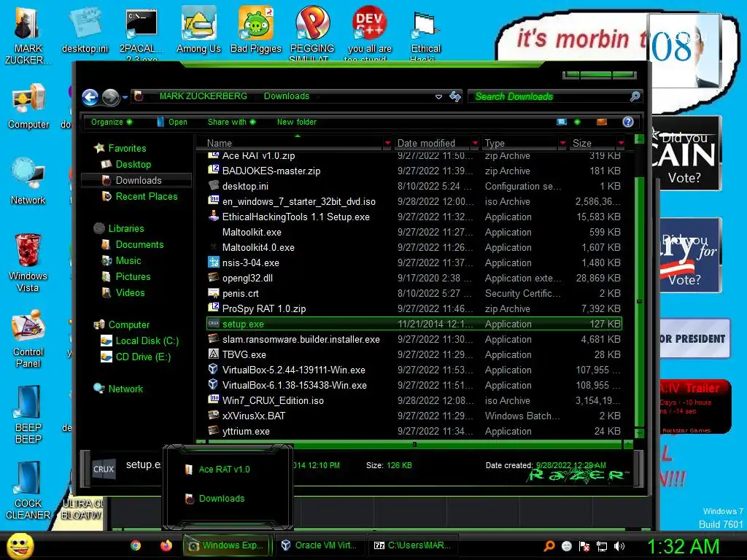Open the Windows Vista recycle bin icon

click(x=28, y=262)
